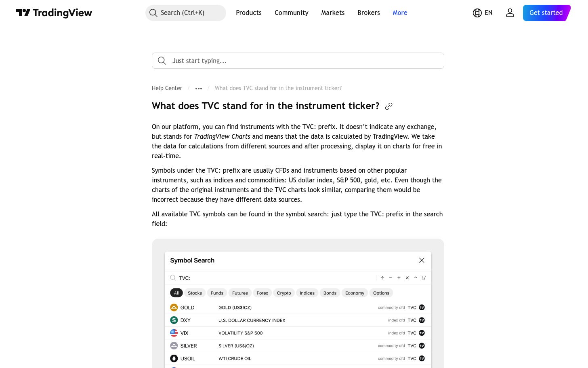Select the Futures filter tab

point(240,293)
